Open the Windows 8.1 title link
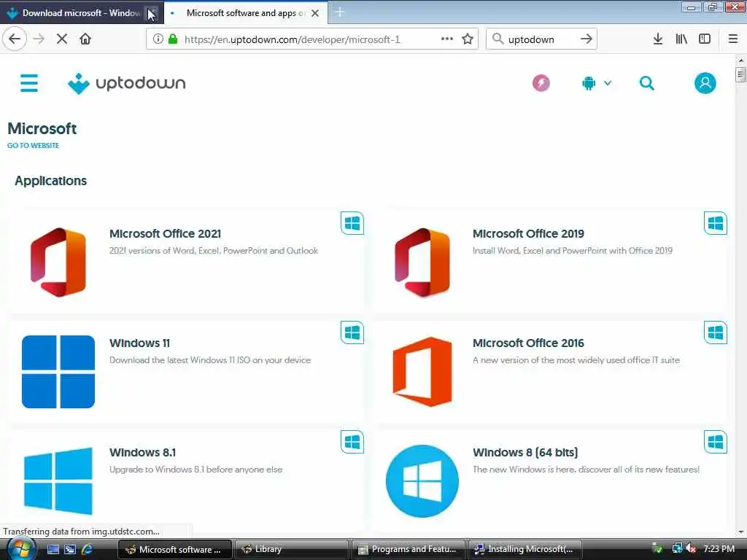The width and height of the screenshot is (747, 560). point(142,452)
